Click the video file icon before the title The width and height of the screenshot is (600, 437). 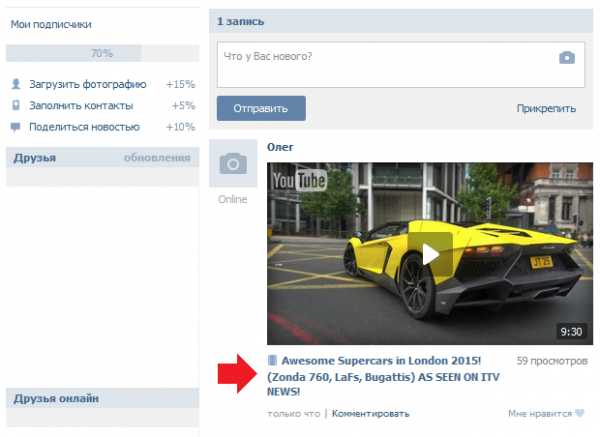pyautogui.click(x=272, y=360)
